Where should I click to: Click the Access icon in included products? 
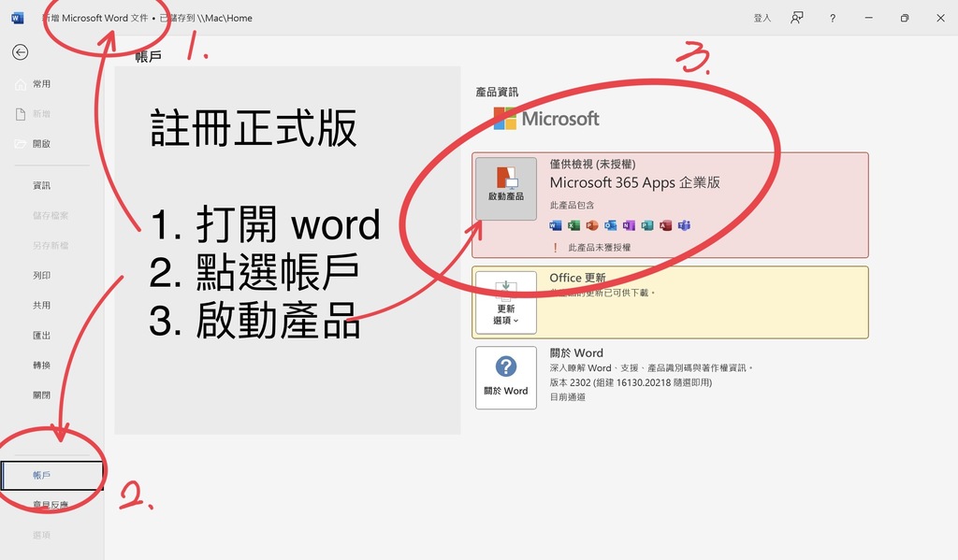coord(665,225)
